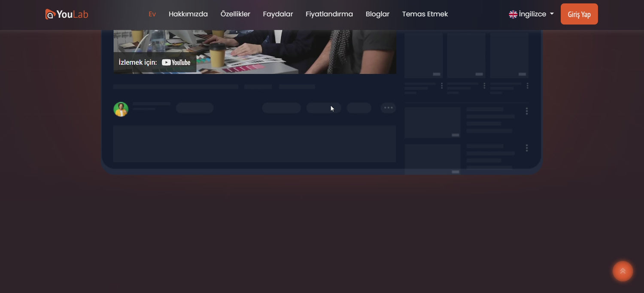Click kebab menu of first sidebar list video

pyautogui.click(x=527, y=111)
